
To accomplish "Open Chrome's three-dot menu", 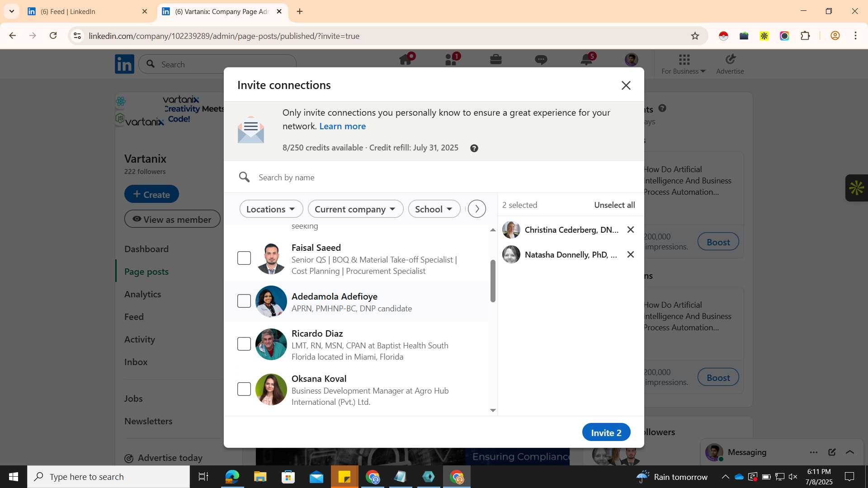I will tap(855, 36).
